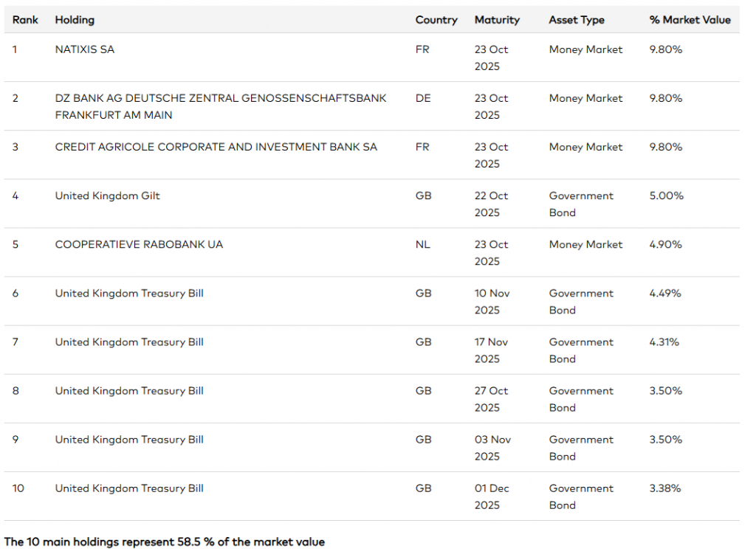Click the Rank column header
This screenshot has height=554, width=756.
coord(25,20)
